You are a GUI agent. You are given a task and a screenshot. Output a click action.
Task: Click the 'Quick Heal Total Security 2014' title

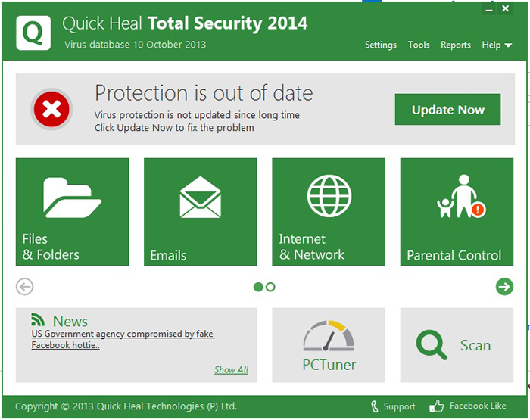185,23
